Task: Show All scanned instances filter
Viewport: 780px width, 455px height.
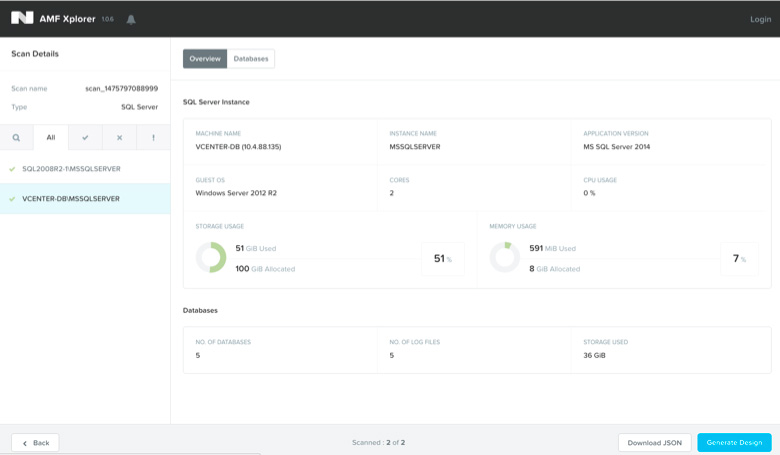Action: point(51,137)
